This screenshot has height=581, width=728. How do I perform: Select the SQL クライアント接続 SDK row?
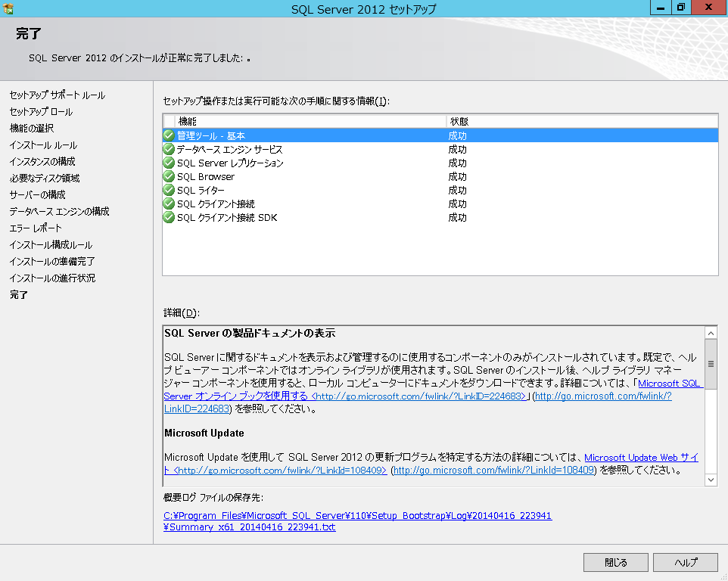(x=440, y=217)
